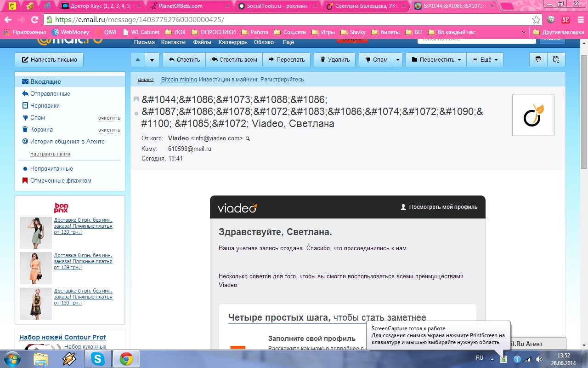
Task: Open the print message icon
Action: [538, 60]
